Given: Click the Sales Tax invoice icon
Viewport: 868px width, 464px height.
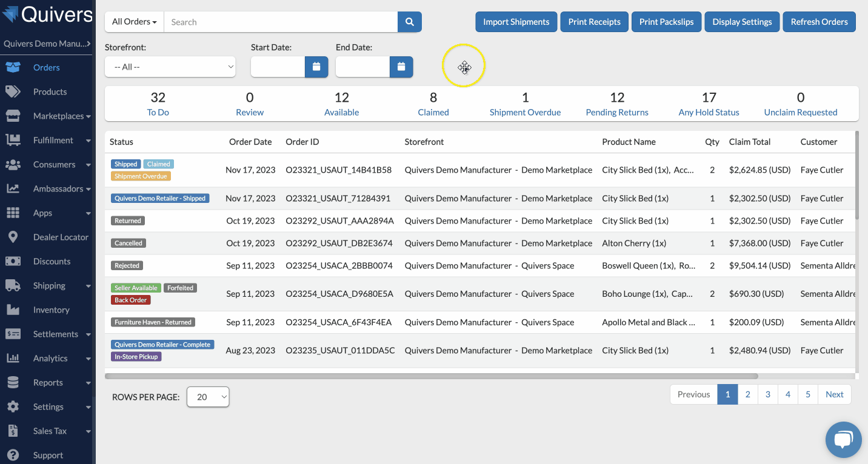Looking at the screenshot, I should (x=13, y=431).
